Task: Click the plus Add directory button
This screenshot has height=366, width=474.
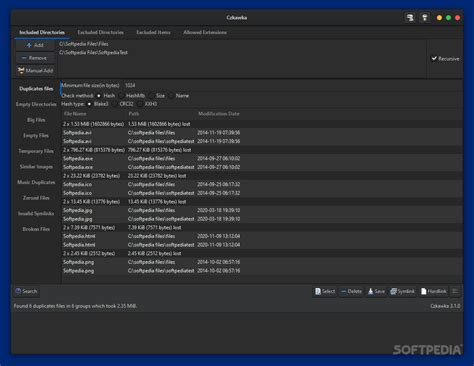Action: 35,45
